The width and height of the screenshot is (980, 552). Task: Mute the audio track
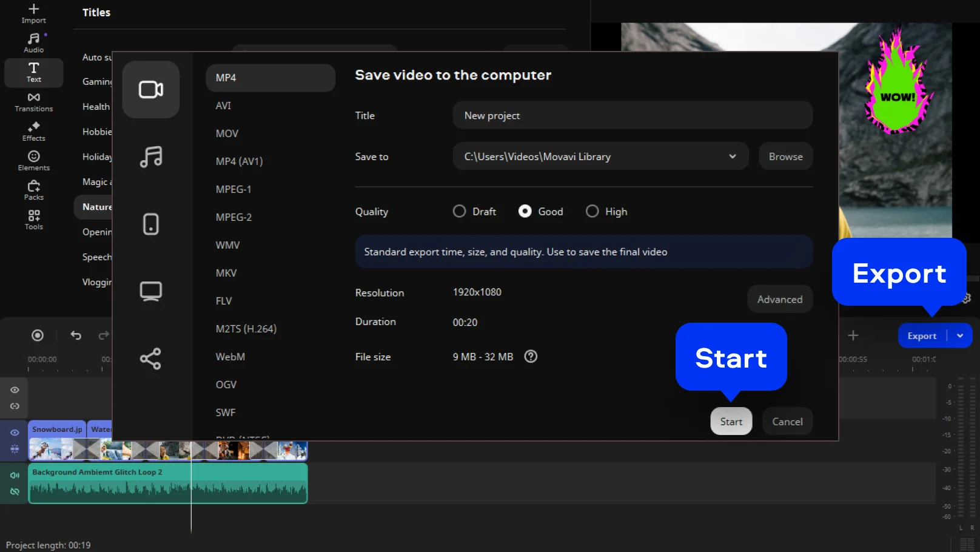[x=15, y=475]
